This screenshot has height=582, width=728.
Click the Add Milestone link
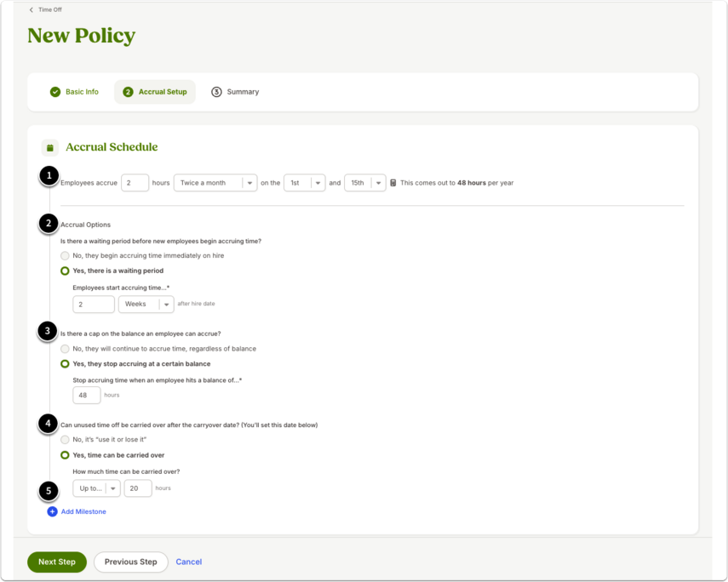83,511
